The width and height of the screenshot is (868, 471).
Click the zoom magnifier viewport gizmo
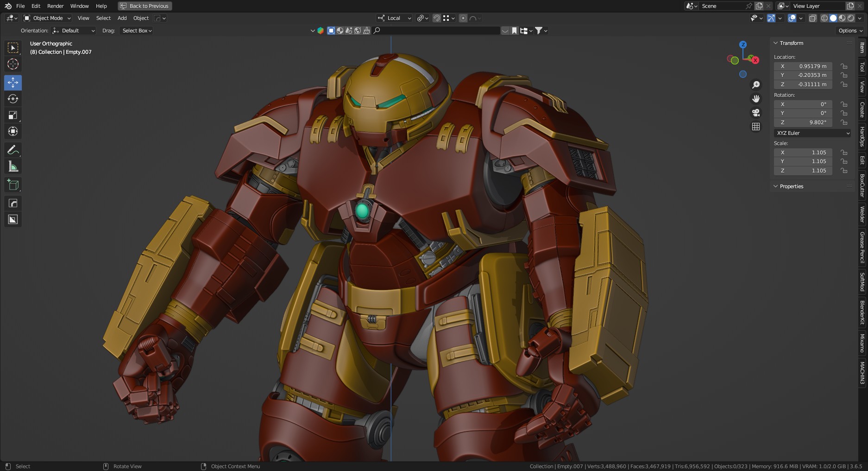pyautogui.click(x=756, y=85)
